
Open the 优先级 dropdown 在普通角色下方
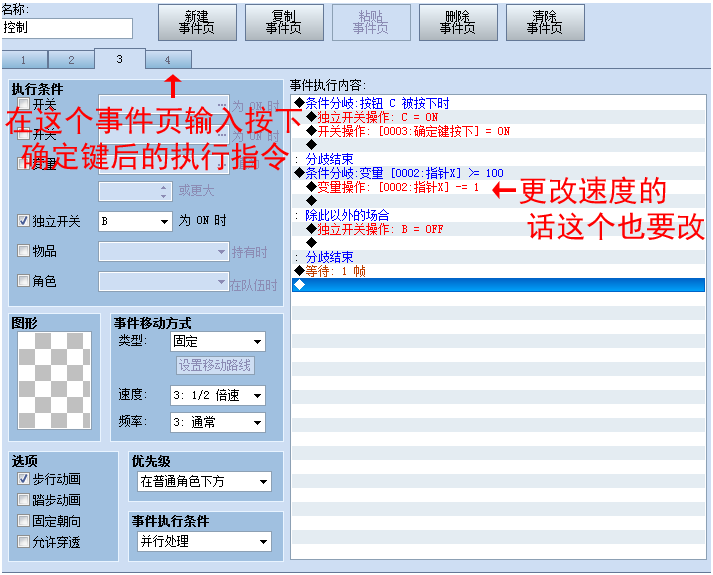pyautogui.click(x=205, y=481)
